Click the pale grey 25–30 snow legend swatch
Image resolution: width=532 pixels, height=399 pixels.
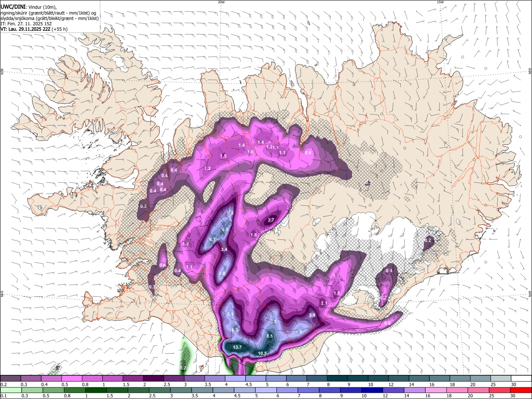point(500,379)
